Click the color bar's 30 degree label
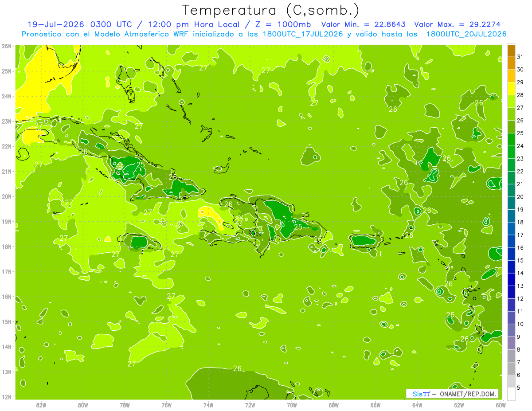The height and width of the screenshot is (411, 532). click(520, 70)
